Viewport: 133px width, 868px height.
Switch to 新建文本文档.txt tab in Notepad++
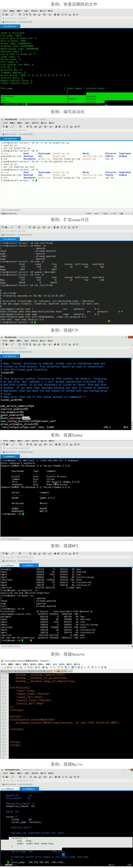pyautogui.click(x=63, y=671)
